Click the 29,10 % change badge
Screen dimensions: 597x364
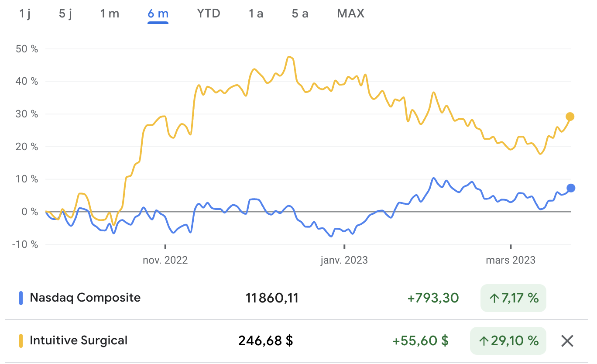tap(508, 341)
